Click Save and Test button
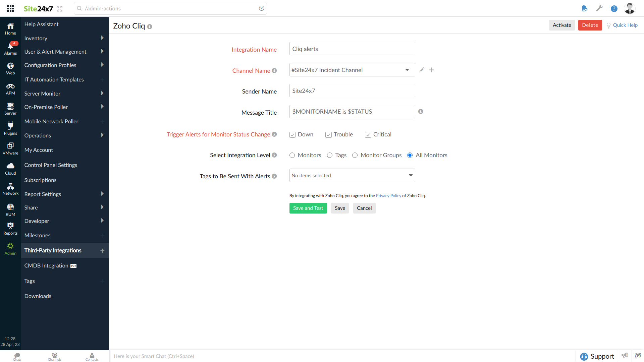This screenshot has height=362, width=644. (308, 208)
